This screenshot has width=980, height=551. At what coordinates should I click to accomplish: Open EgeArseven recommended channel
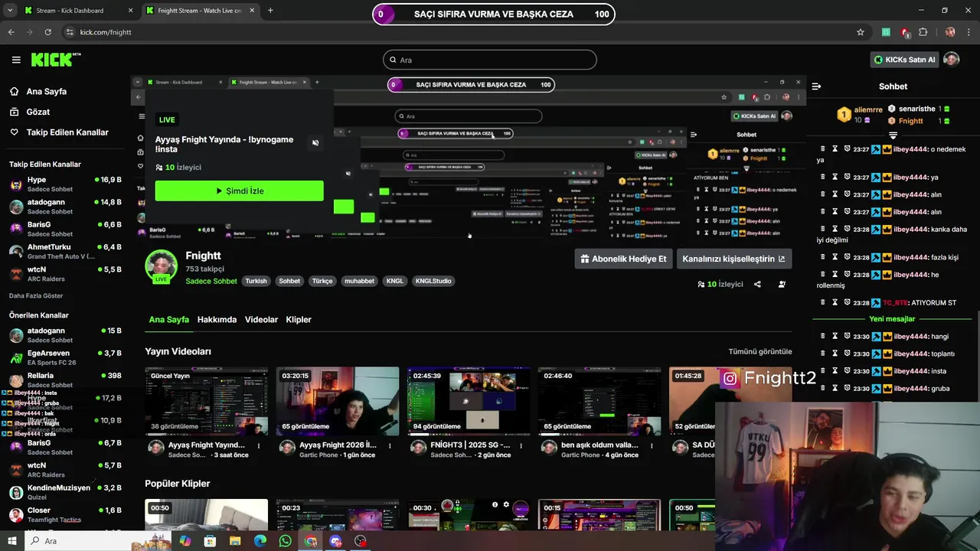[x=65, y=357]
